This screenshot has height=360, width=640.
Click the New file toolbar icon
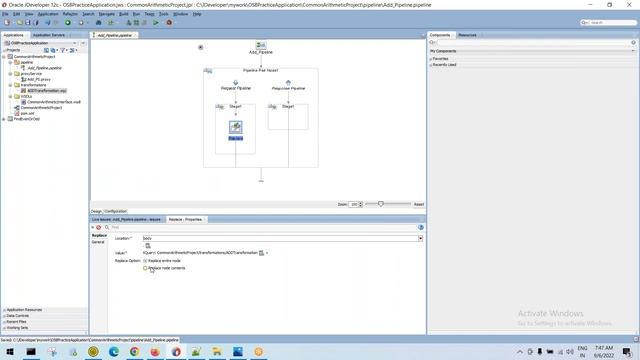(x=7, y=22)
